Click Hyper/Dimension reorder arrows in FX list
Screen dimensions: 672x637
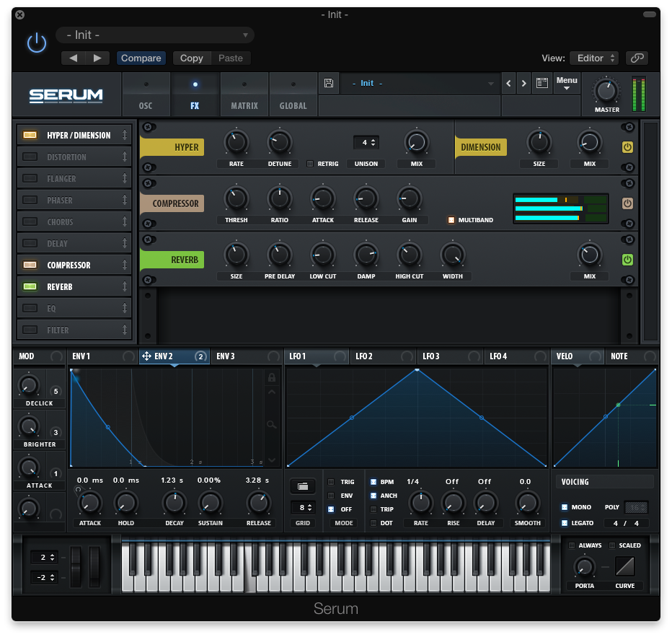(x=125, y=135)
